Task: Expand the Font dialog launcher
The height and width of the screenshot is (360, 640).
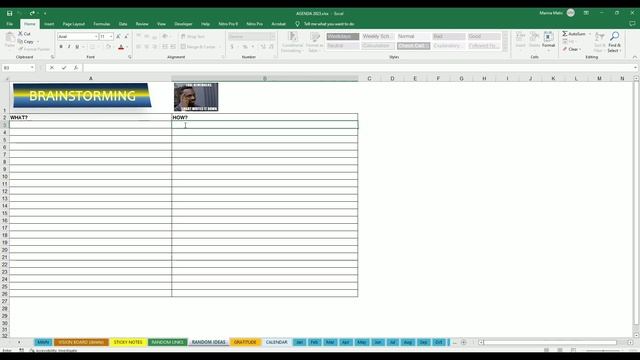Action: 130,57
